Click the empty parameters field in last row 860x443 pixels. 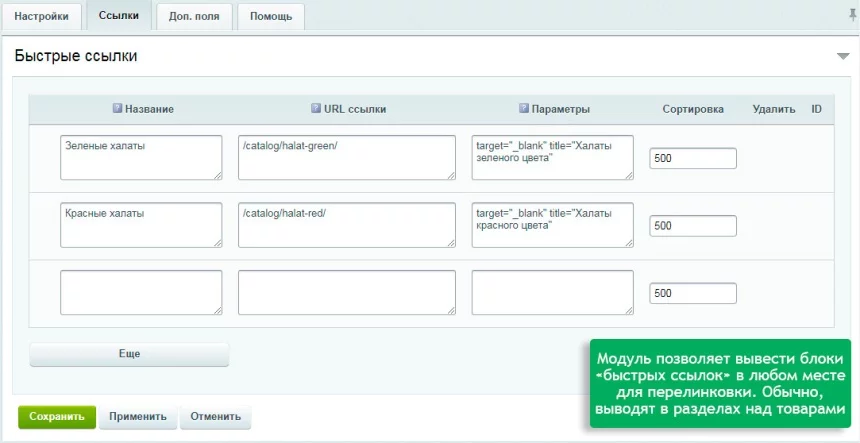click(x=552, y=292)
